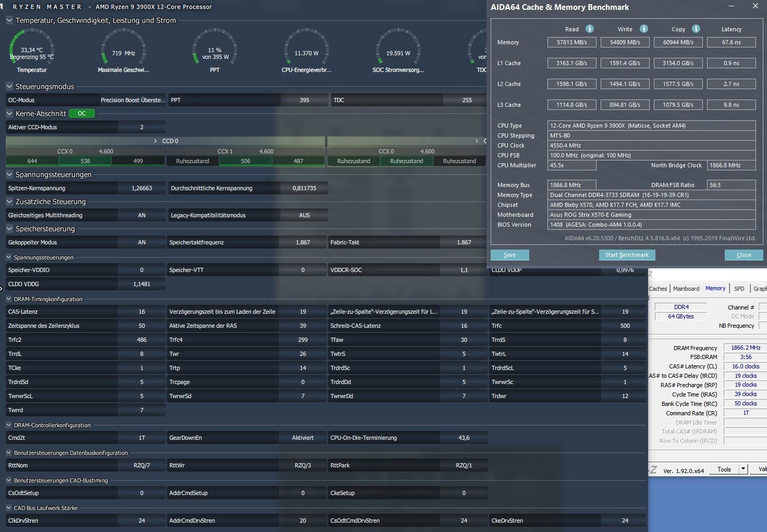Screen dimensions: 767x532
Task: Click the CLDO VDDG value 1,1481
Action: click(x=142, y=284)
